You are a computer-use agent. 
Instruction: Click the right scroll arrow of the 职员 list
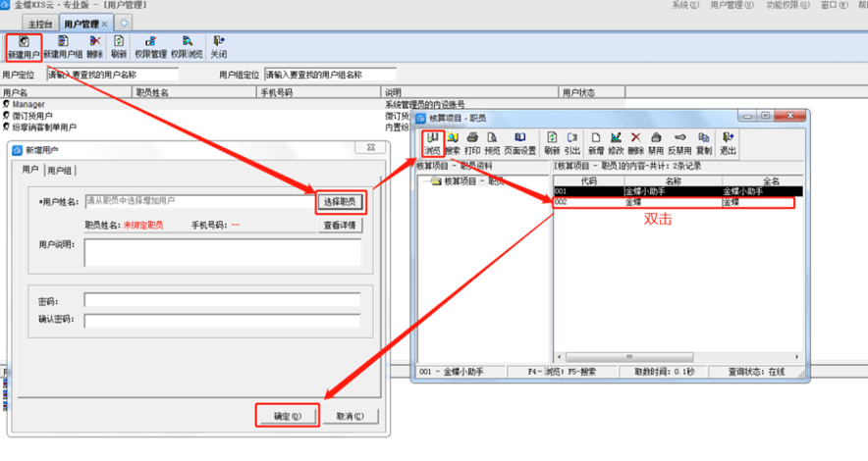click(x=797, y=357)
